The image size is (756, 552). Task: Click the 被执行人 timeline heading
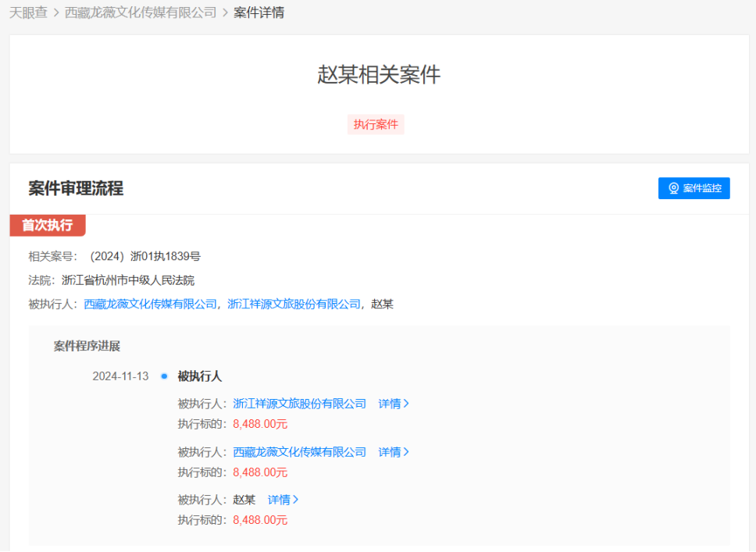[x=200, y=376]
